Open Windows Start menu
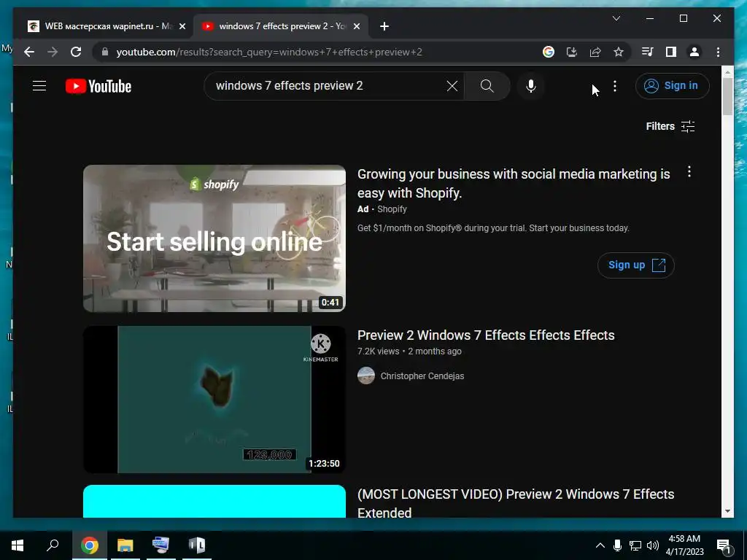Image resolution: width=747 pixels, height=560 pixels. click(18, 545)
